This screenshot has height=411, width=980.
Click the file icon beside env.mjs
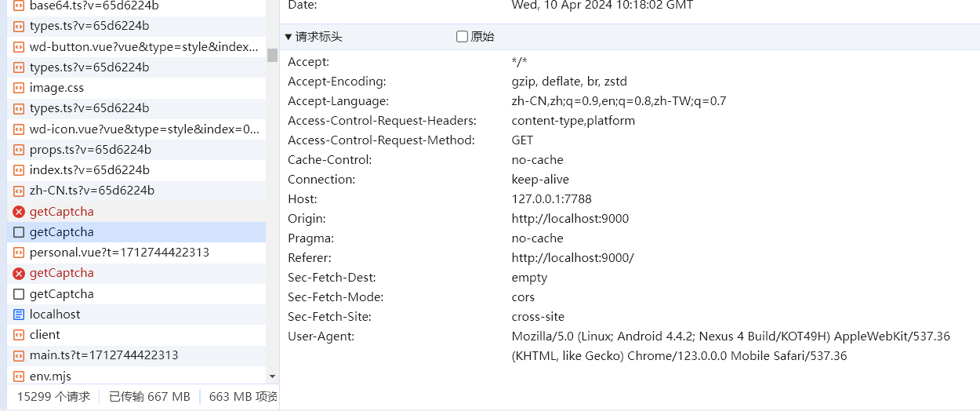[x=19, y=376]
